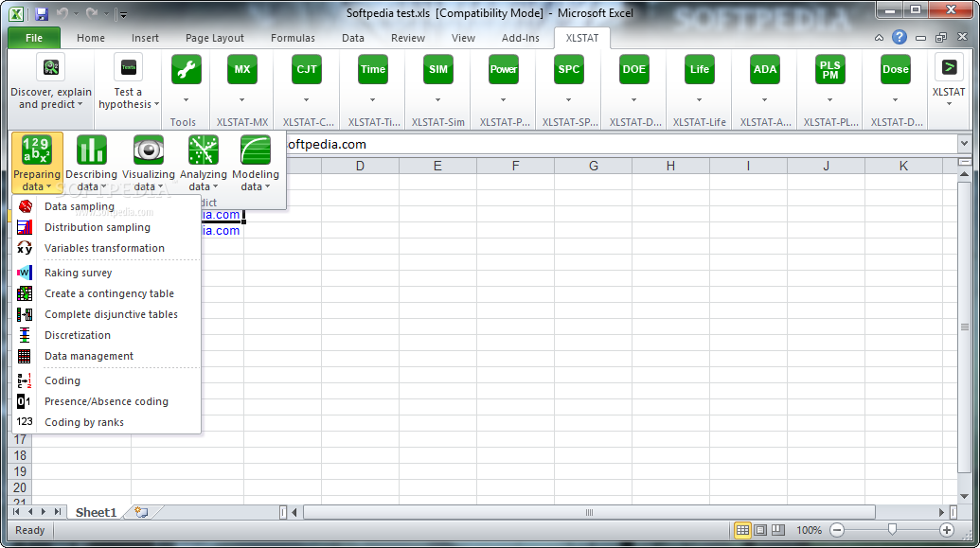This screenshot has width=980, height=548.
Task: Click the PLS PM icon
Action: (x=830, y=69)
